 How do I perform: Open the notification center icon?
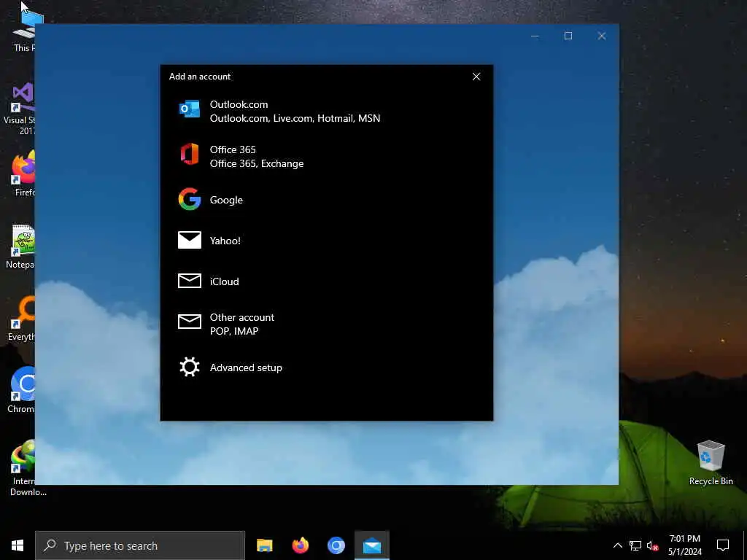(x=723, y=545)
